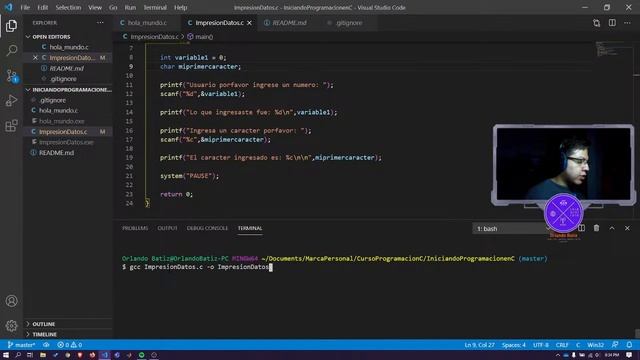Click the CRLF line ending indicator
This screenshot has height=360, width=640.
(x=562, y=345)
